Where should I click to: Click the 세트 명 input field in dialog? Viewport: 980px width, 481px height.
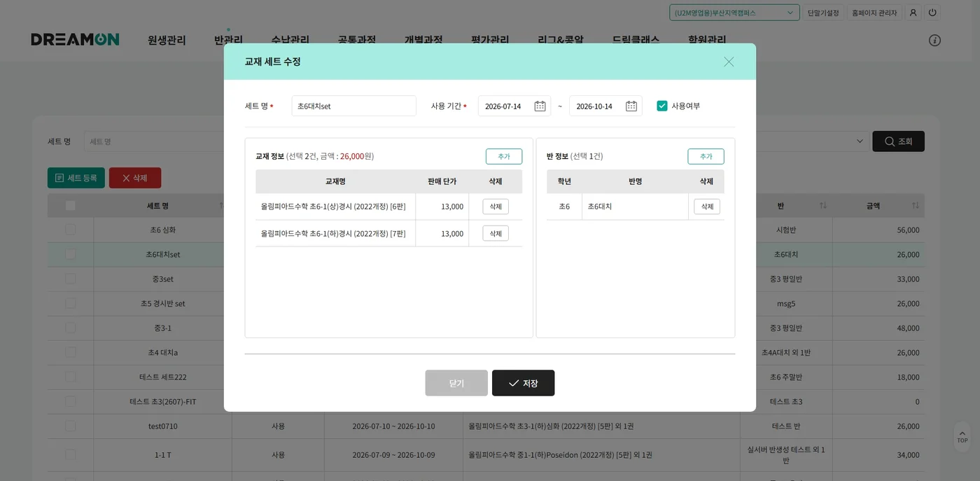353,106
